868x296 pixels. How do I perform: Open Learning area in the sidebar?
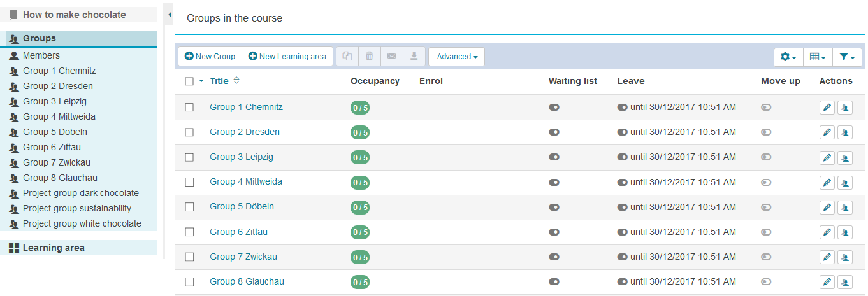point(54,248)
